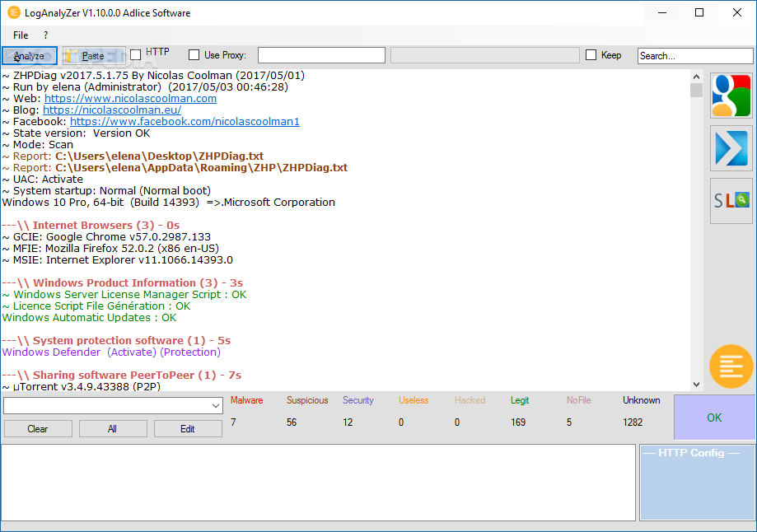
Task: Click the Malware category label
Action: pyautogui.click(x=246, y=400)
